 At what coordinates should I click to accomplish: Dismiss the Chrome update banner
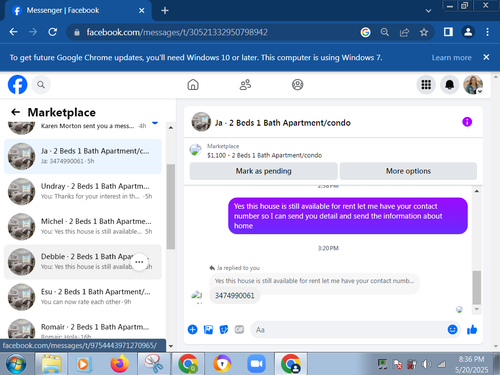point(486,57)
